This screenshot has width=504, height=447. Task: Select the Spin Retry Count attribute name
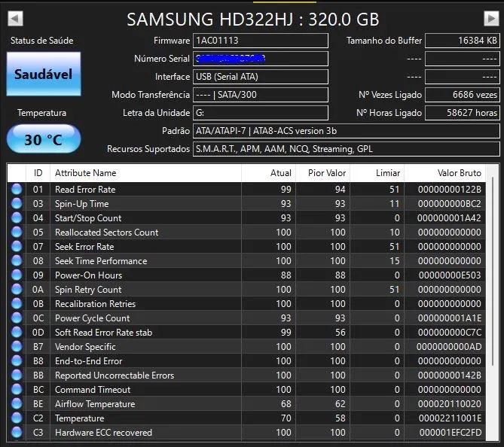(x=88, y=290)
